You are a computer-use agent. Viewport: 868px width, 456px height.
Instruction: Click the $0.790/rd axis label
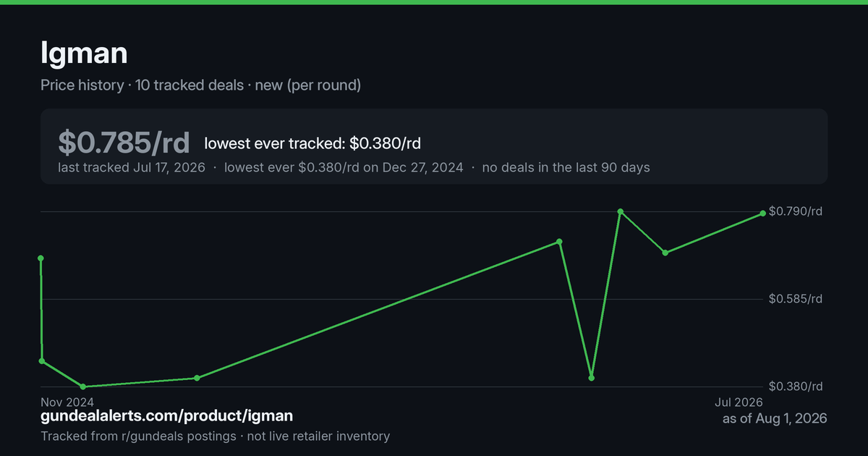point(796,211)
